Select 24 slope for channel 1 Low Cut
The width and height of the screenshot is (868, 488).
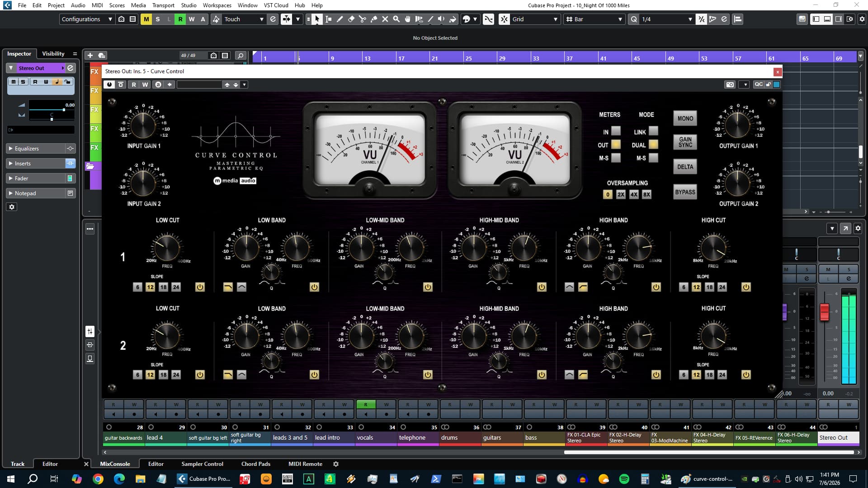coord(176,287)
